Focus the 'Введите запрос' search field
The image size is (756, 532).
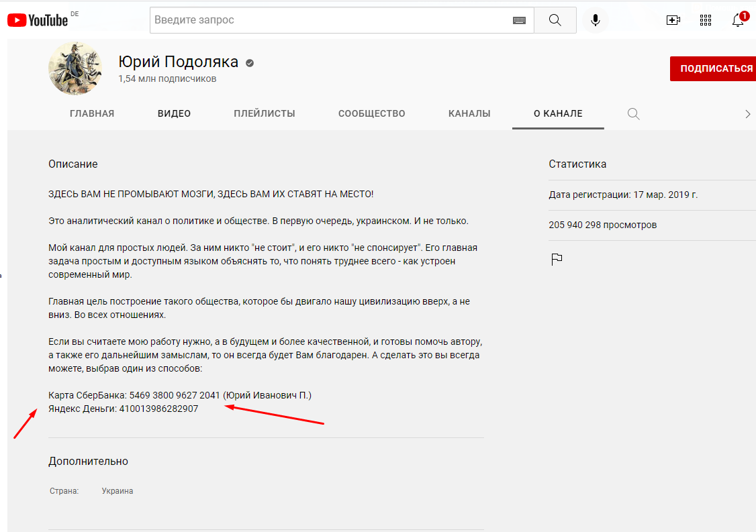(341, 20)
